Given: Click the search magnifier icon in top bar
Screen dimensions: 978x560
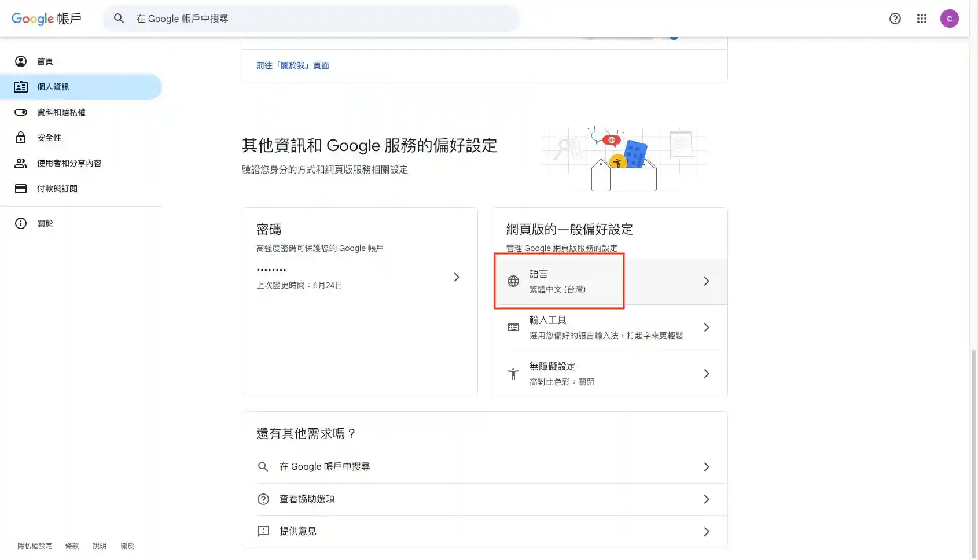Looking at the screenshot, I should click(x=119, y=19).
